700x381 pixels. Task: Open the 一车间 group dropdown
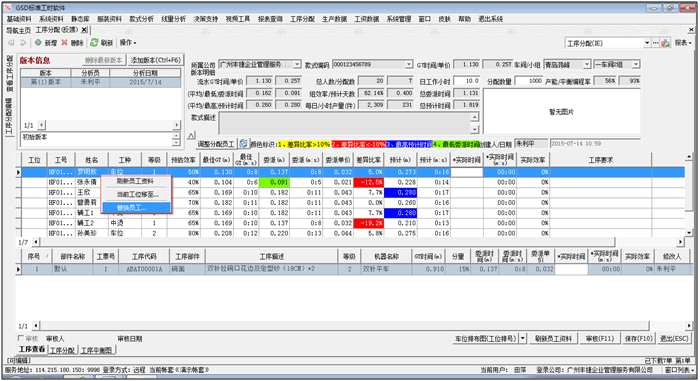coord(636,65)
